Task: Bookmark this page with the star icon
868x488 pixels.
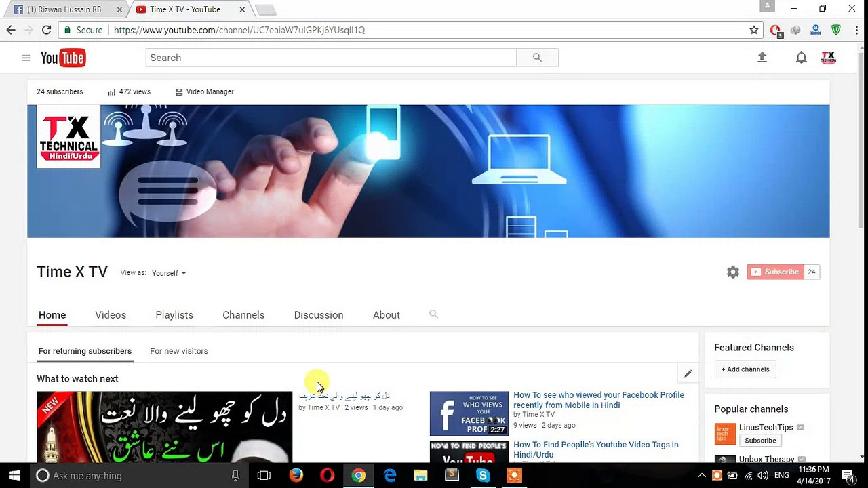Action: [x=754, y=30]
